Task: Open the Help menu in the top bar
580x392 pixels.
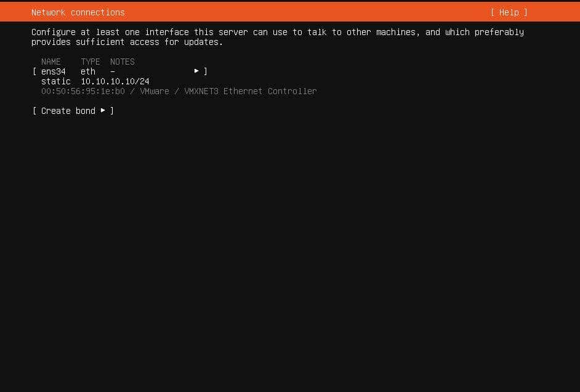Action: click(x=509, y=12)
